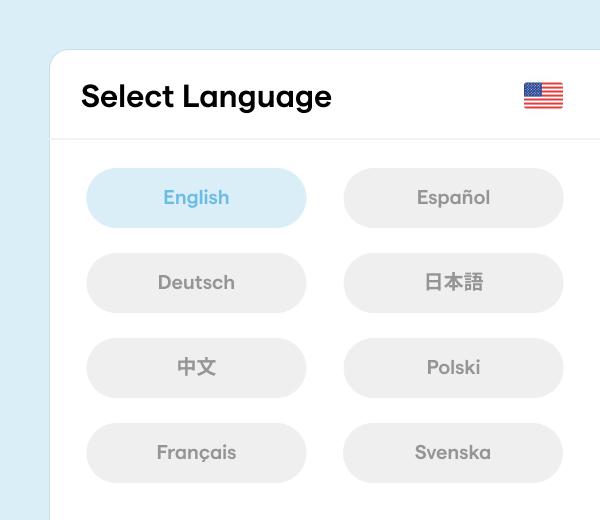
Task: Tap the German language pill
Action: 196,283
